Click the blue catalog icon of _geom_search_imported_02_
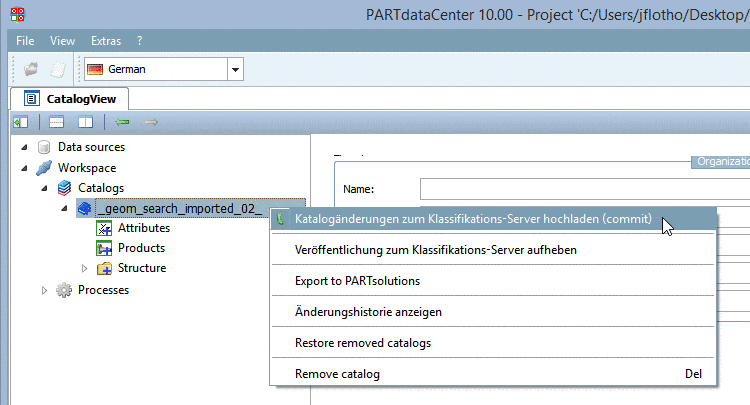 coord(85,208)
